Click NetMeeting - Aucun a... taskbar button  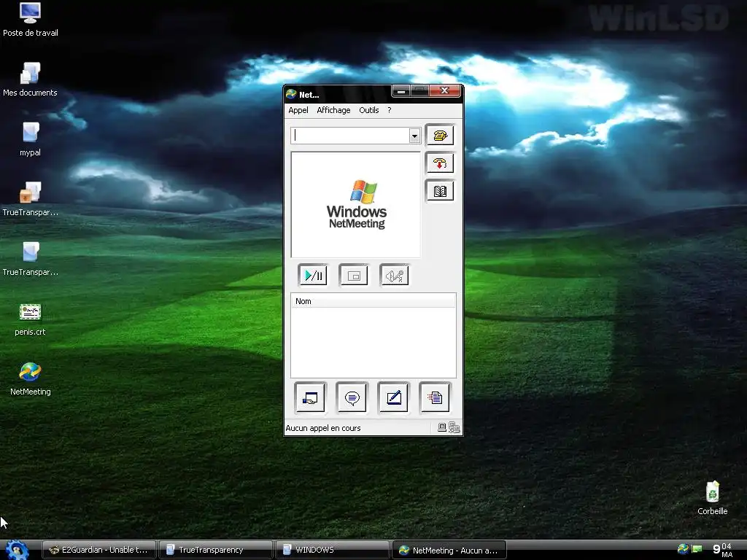tap(449, 550)
